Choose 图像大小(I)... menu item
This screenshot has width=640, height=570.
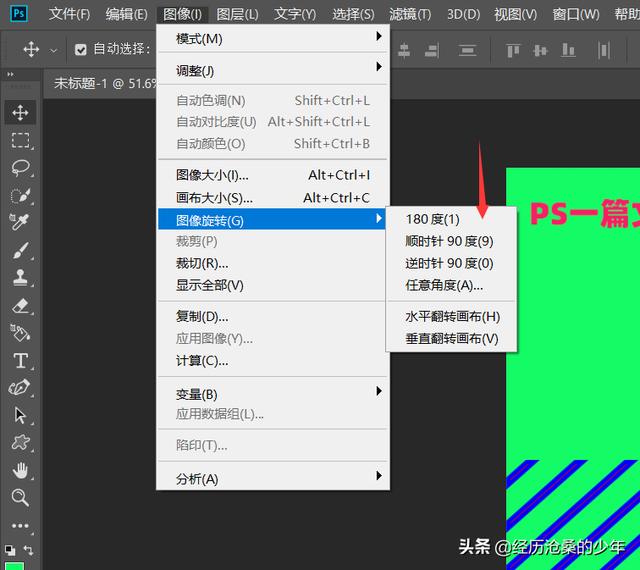pos(272,175)
